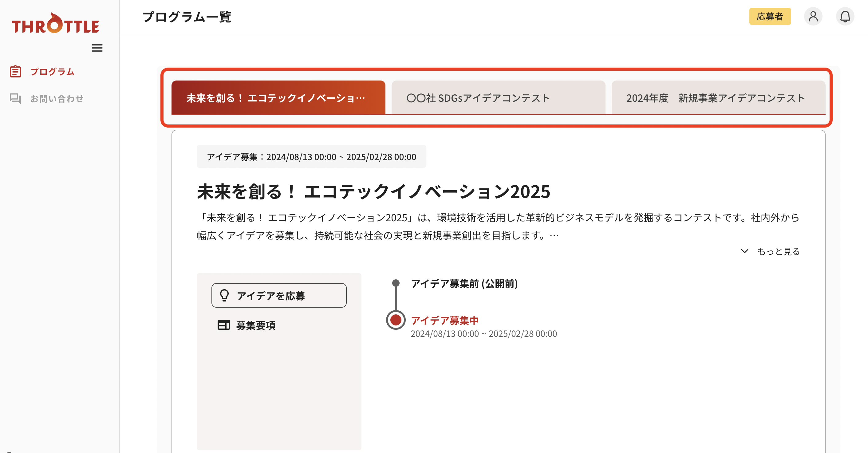The height and width of the screenshot is (453, 868).
Task: Click the program description paragraph
Action: [x=498, y=227]
